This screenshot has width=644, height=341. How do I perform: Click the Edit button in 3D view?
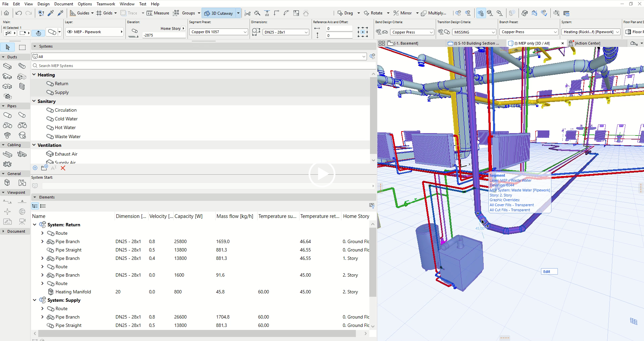click(x=549, y=272)
